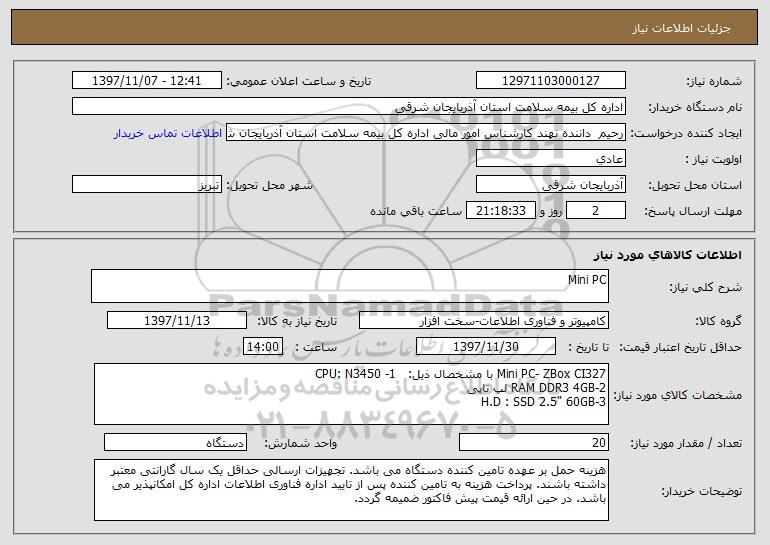Screen dimensions: 770x545
Task: Click delivery province field آذربایجان شرقی
Action: click(x=550, y=185)
